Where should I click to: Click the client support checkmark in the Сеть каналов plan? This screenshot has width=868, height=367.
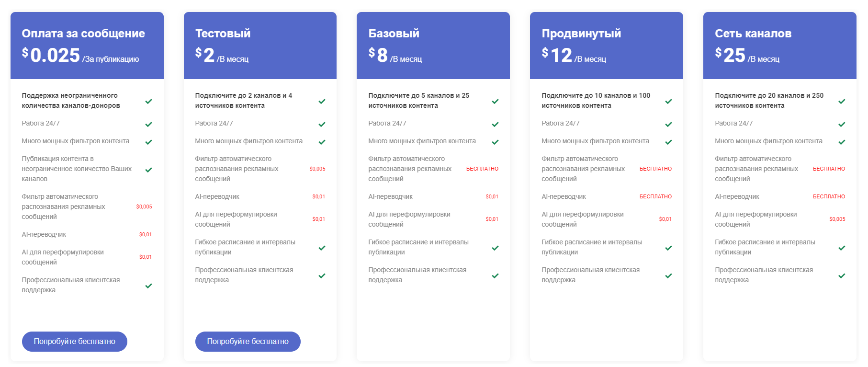842,275
